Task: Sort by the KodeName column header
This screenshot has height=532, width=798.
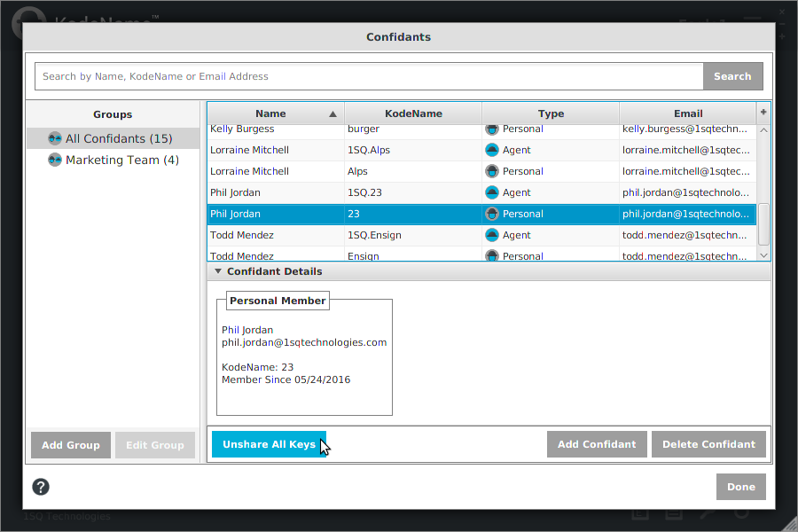Action: click(x=413, y=113)
